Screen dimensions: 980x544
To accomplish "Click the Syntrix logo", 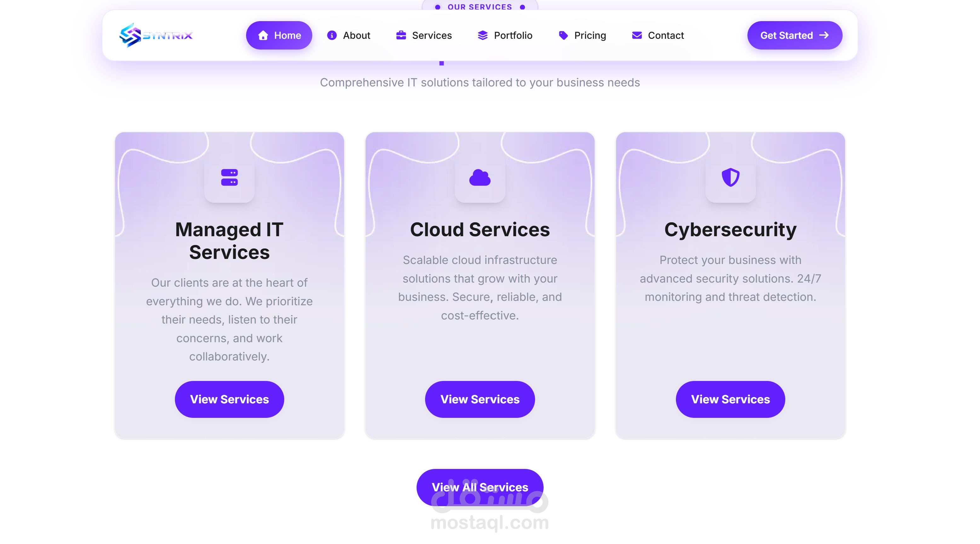I will tap(156, 35).
